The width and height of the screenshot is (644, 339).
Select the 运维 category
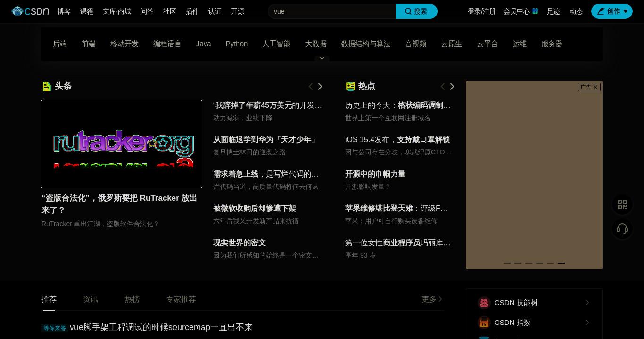click(x=520, y=44)
